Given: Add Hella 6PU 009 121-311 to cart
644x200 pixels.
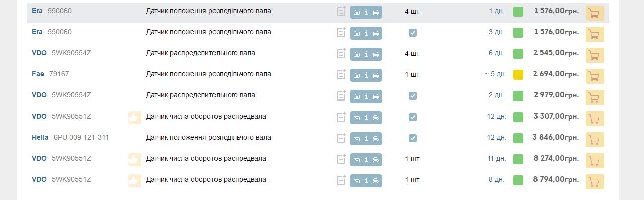Looking at the screenshot, I should pos(595,140).
